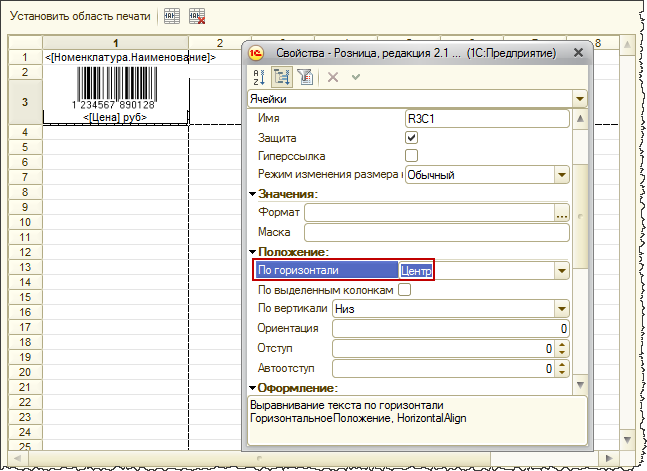Image resolution: width=647 pixels, height=471 pixels.
Task: Select column header 1
Action: point(116,43)
